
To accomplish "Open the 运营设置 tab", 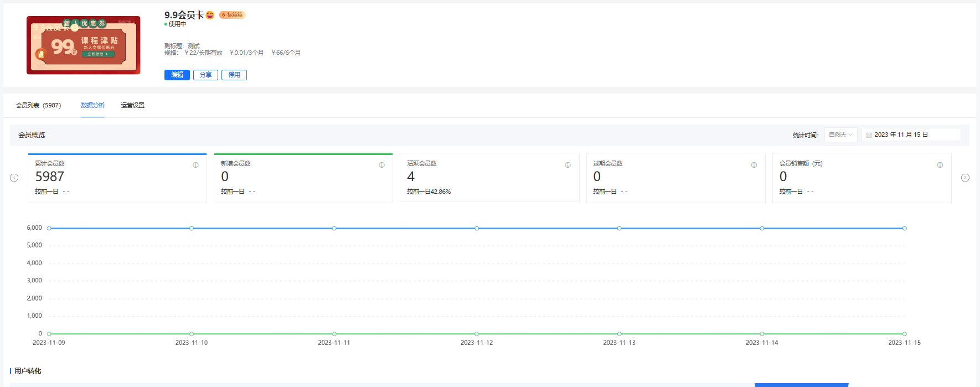I will click(132, 105).
